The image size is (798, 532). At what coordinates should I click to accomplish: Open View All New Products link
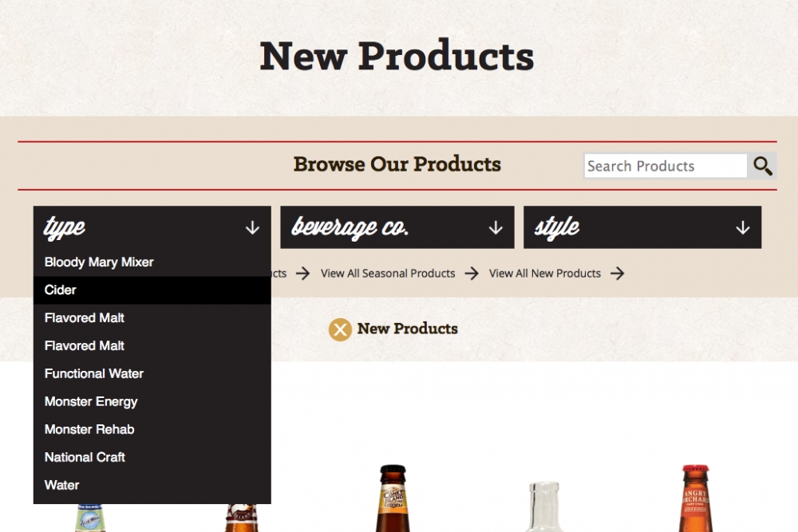(x=545, y=274)
